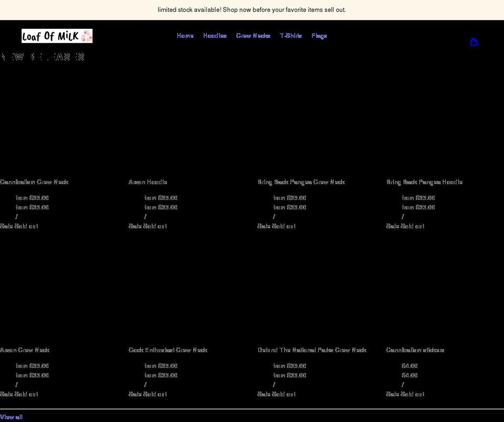Select Home in the navigation menu
Screen dimensions: 504x422
tap(185, 35)
